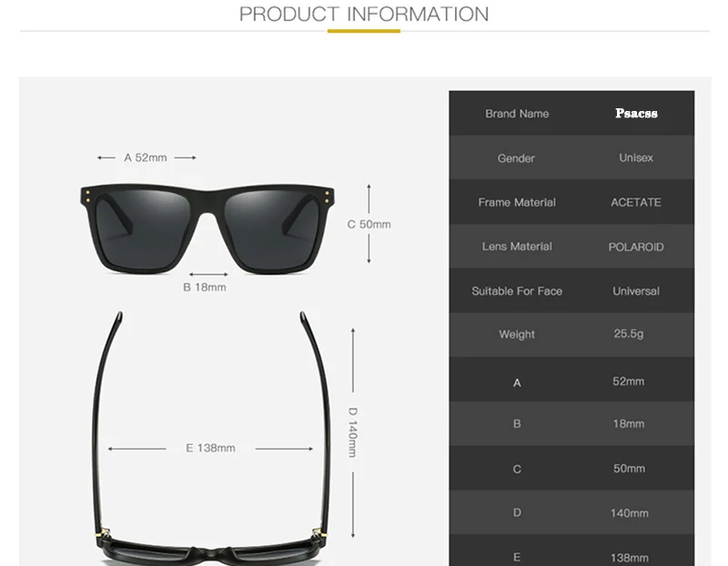Click the "18mm" value in the table
Screen dimensions: 728x566
(628, 424)
